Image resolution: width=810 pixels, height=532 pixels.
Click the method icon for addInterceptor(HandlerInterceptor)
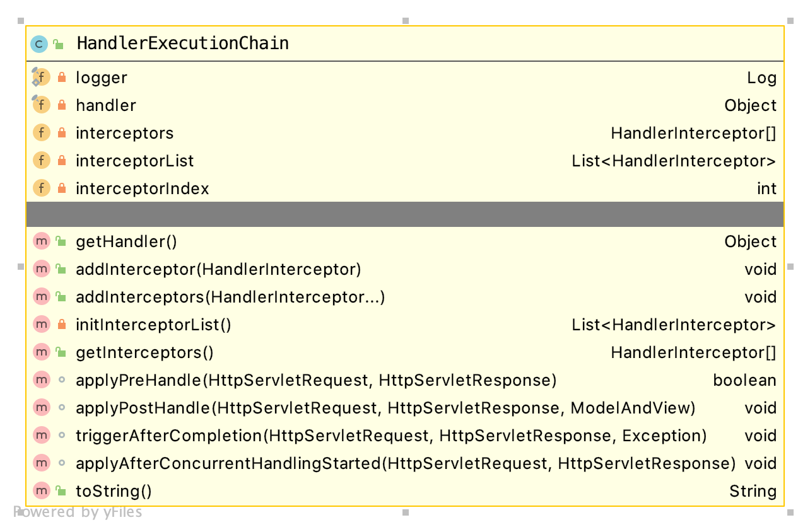point(41,269)
